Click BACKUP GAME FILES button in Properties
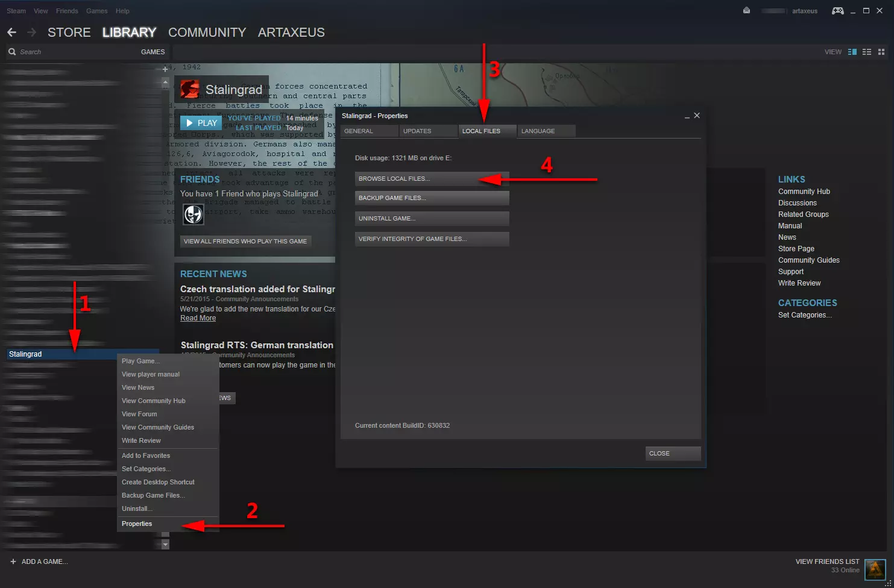 tap(432, 198)
